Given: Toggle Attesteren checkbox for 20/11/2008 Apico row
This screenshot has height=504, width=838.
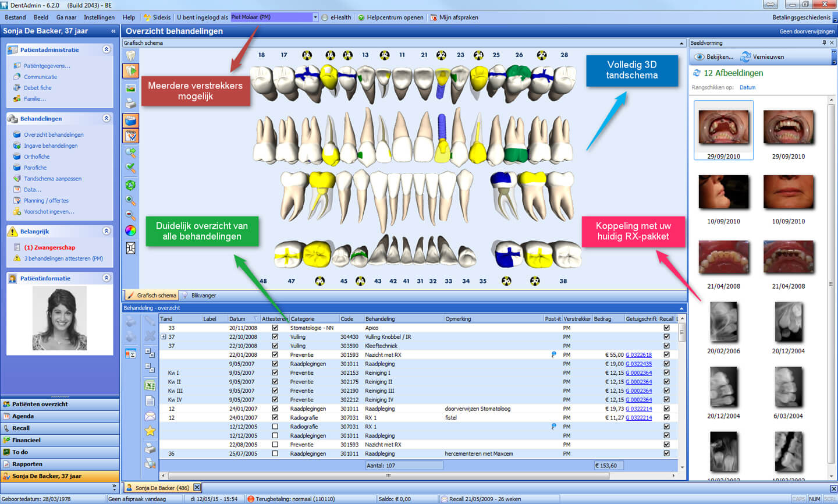Looking at the screenshot, I should (x=275, y=328).
